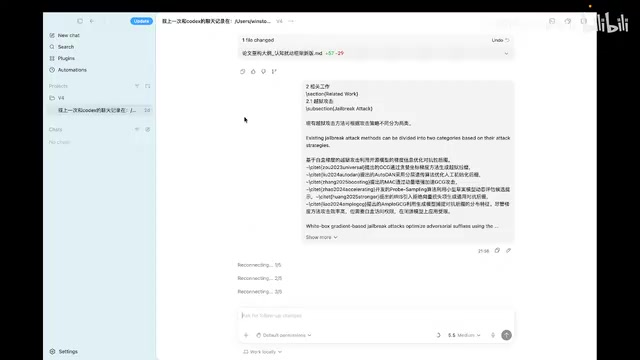
Task: Open the Automations page
Action: [x=72, y=70]
